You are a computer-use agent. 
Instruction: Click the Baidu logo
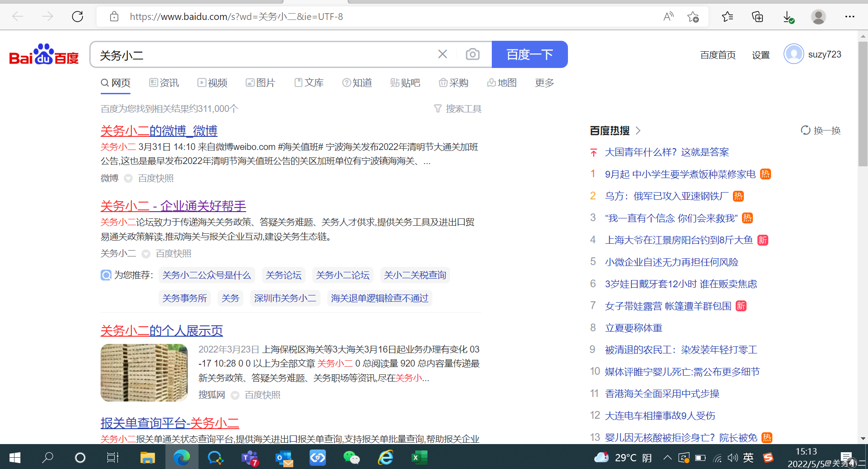pos(44,55)
